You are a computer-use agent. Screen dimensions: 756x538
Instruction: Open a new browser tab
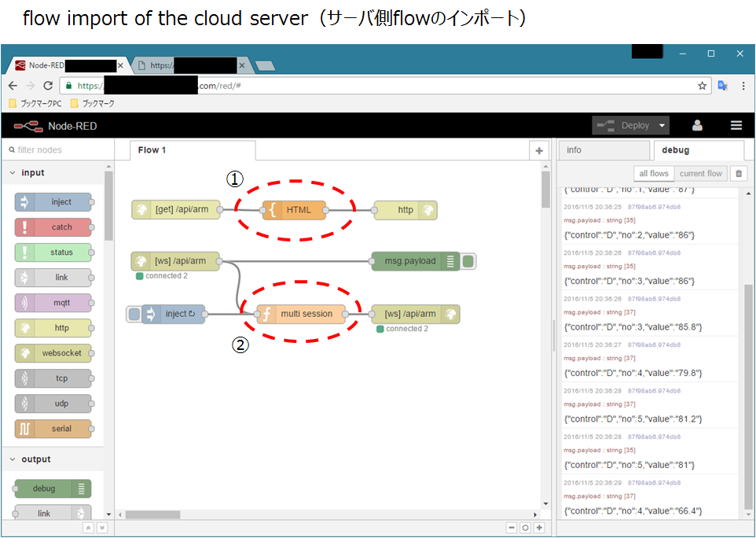(265, 65)
